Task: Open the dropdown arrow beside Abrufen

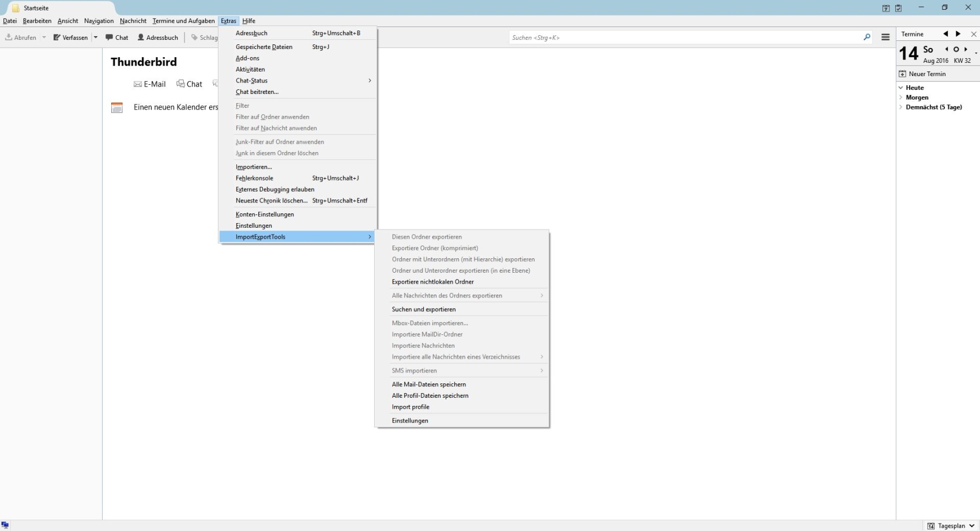Action: (x=44, y=37)
